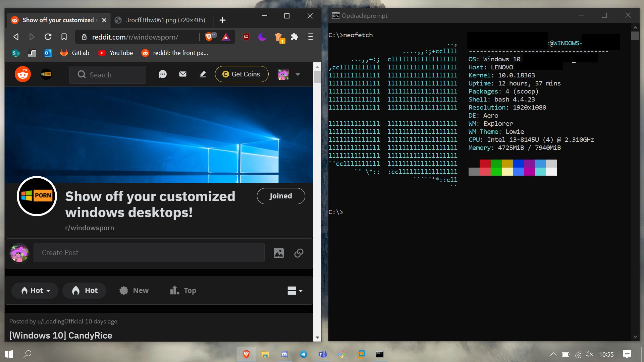644x362 pixels.
Task: Expand the user account dropdown next to avatar
Action: pos(298,74)
